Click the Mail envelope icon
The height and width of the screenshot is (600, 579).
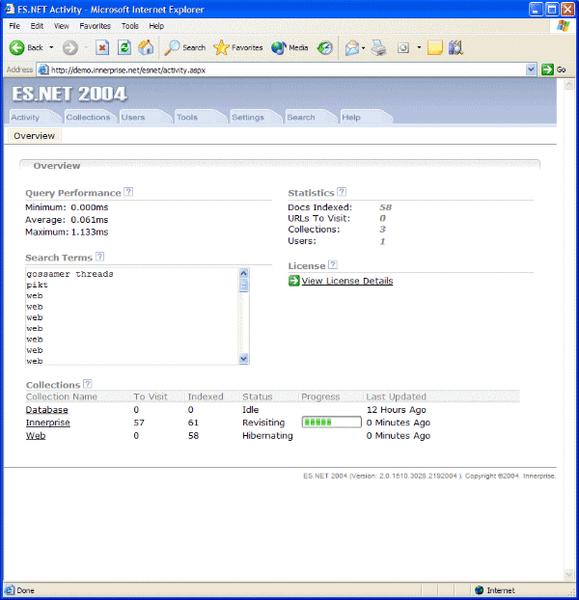click(352, 48)
